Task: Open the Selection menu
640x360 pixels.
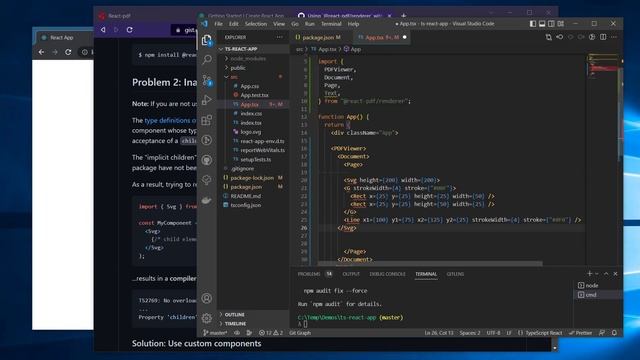Action: [256, 24]
